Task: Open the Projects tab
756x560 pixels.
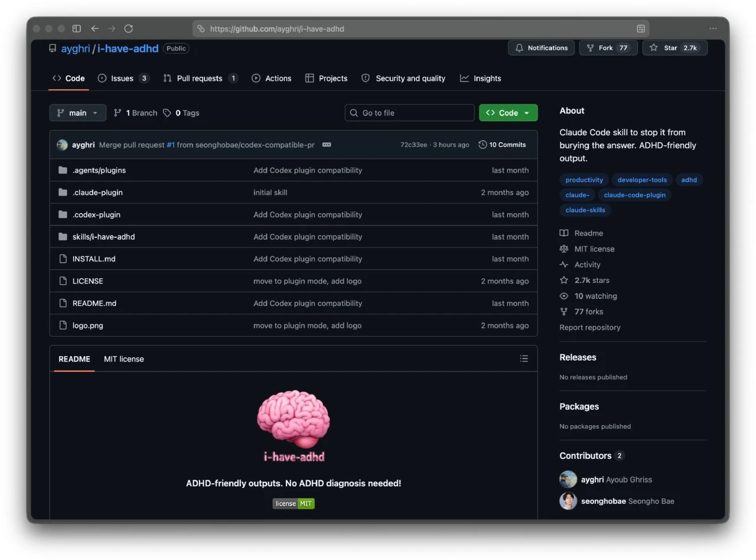Action: (x=326, y=78)
